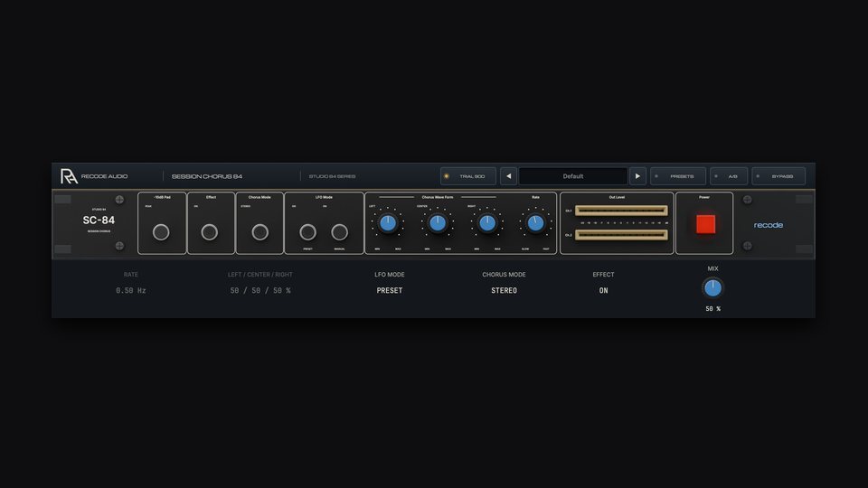Viewport: 868px width, 488px height.
Task: Click the red Power button
Action: coord(705,224)
